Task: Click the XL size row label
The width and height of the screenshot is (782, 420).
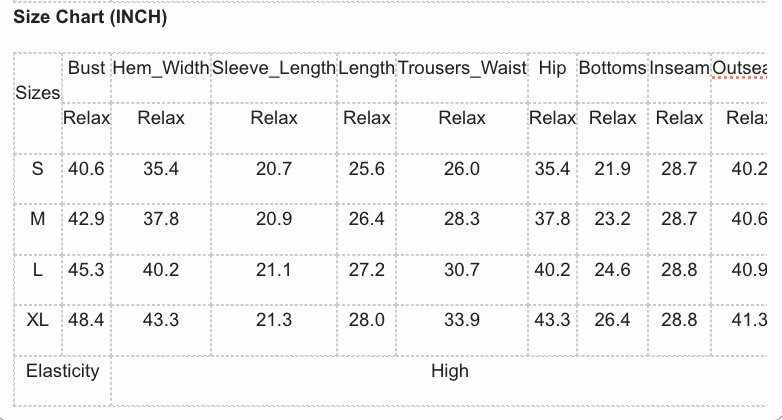Action: (38, 320)
